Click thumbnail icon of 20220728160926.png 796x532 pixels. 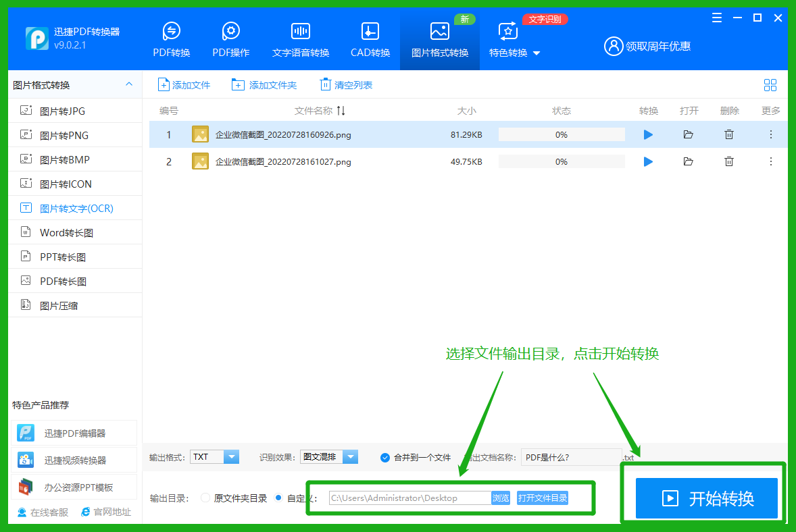click(201, 134)
